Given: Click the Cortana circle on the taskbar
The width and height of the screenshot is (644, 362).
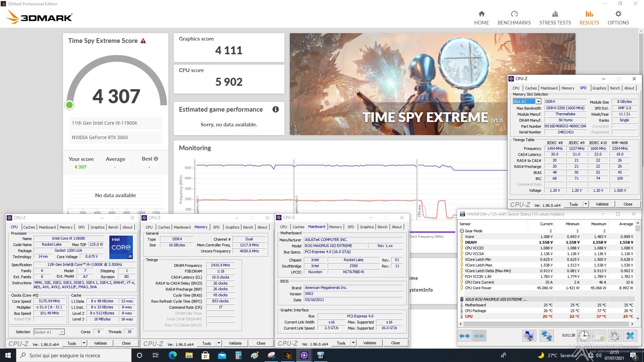Looking at the screenshot, I should point(140,355).
